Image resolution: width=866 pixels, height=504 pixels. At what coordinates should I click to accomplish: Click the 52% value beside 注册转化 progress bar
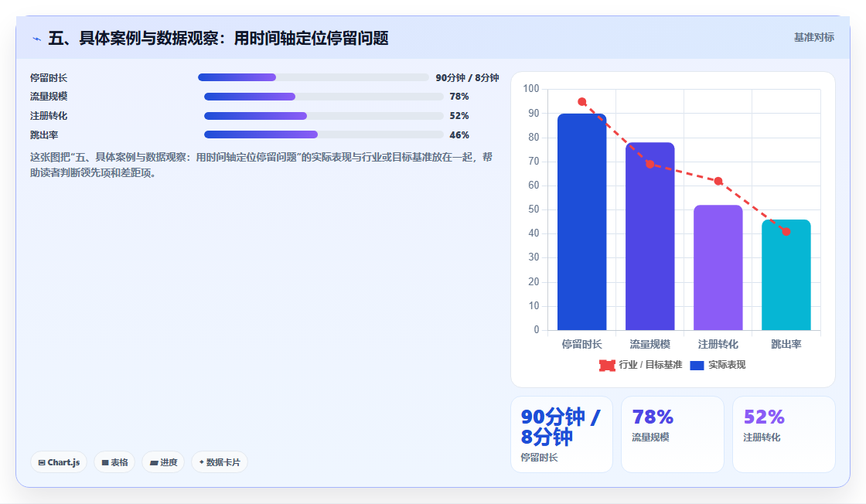tap(459, 116)
